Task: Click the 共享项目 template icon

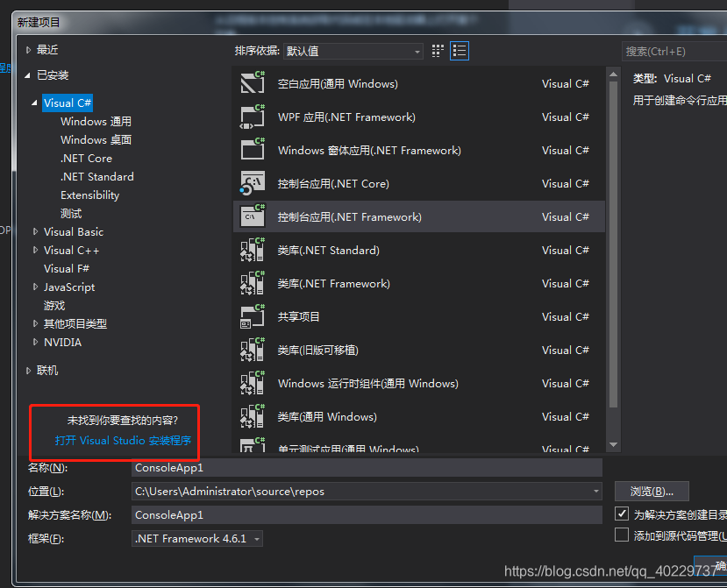Action: click(253, 317)
